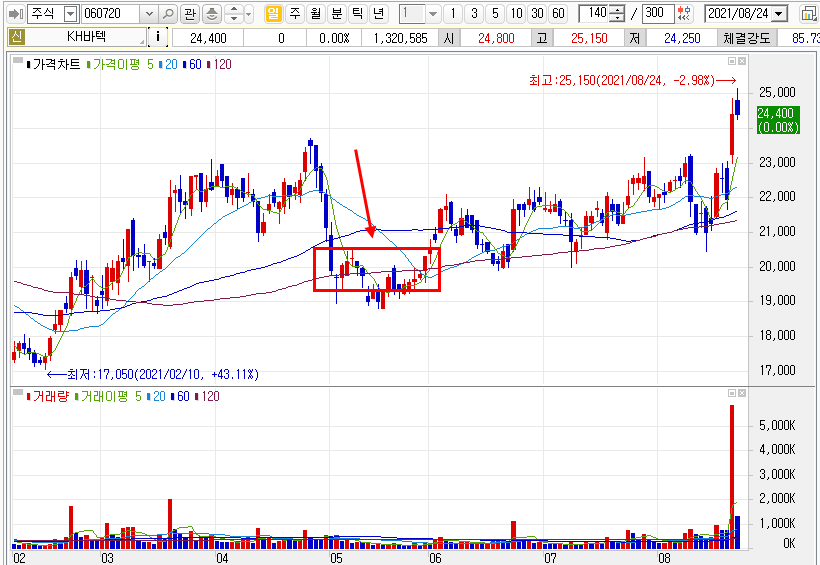Click the candle chart compress icon beside 300

[x=684, y=14]
